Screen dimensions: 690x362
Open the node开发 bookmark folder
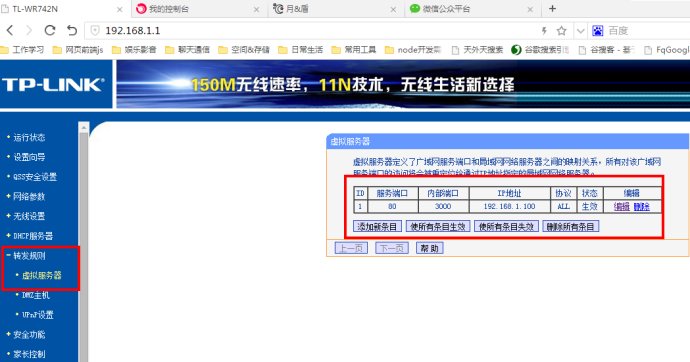pos(413,50)
